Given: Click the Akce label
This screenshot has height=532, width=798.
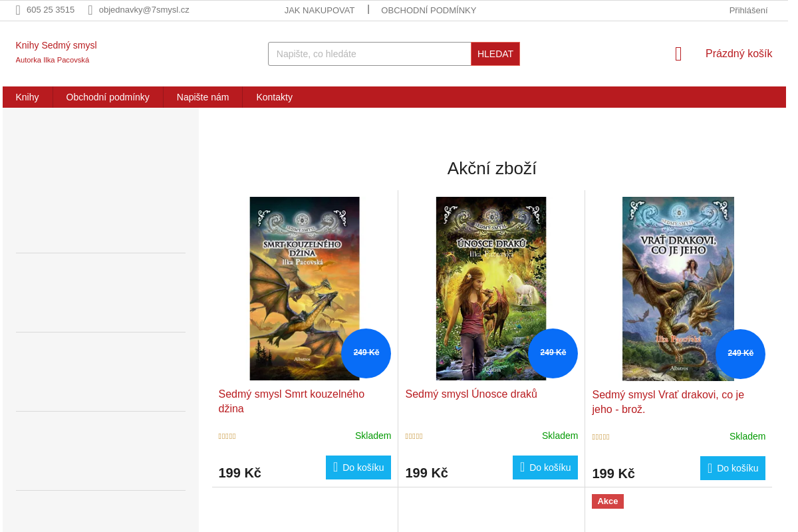Looking at the screenshot, I should (608, 501).
